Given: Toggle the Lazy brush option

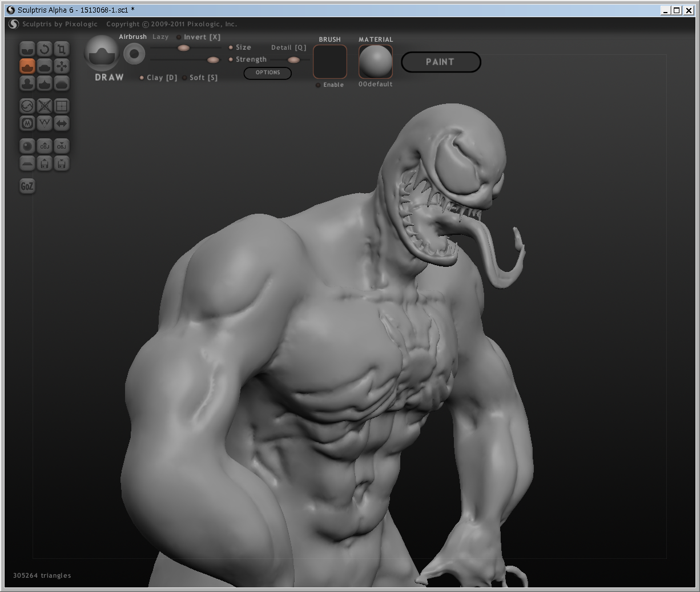Looking at the screenshot, I should click(x=160, y=37).
